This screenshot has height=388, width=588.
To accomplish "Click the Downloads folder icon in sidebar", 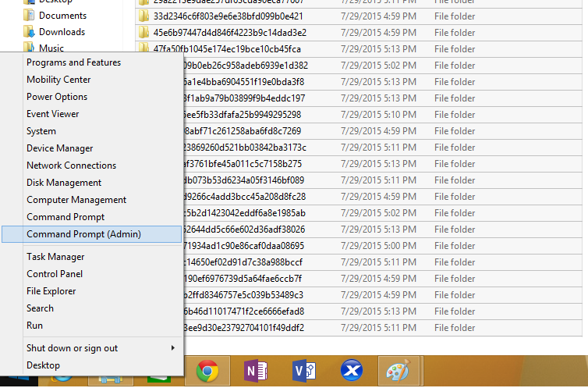I will pos(29,32).
